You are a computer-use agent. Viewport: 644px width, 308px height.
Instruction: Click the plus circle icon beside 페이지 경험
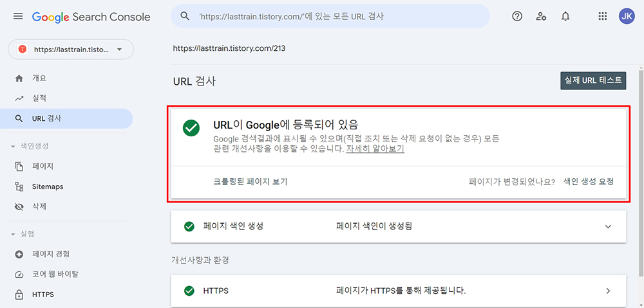(19, 254)
